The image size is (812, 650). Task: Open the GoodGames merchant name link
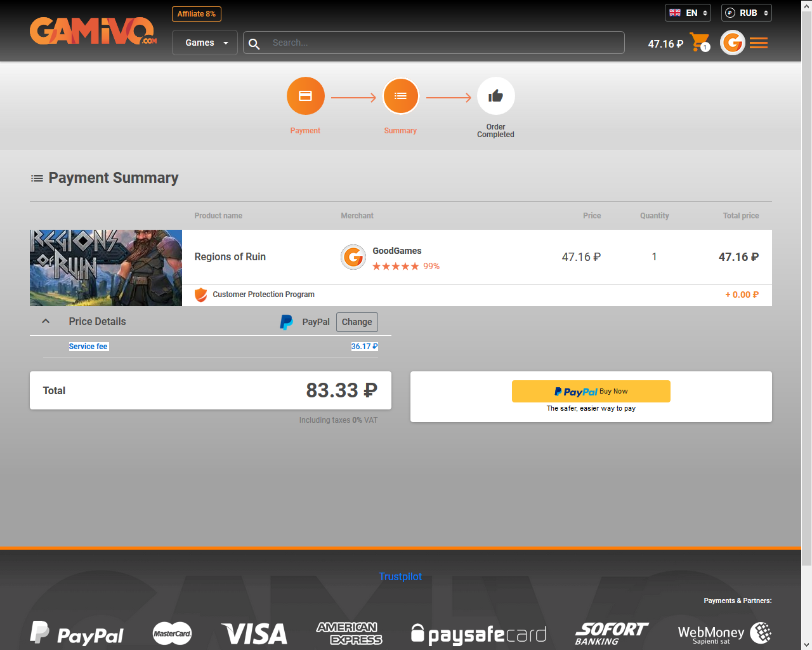tap(397, 251)
